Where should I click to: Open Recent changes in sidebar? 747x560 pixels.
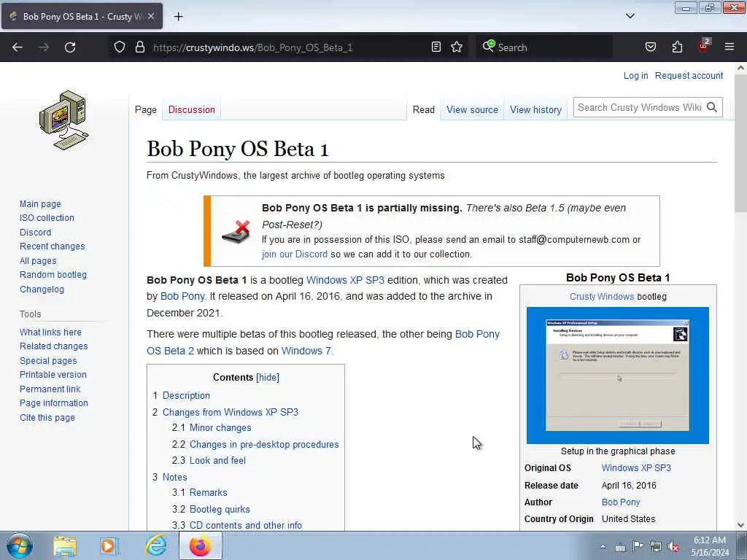click(53, 246)
